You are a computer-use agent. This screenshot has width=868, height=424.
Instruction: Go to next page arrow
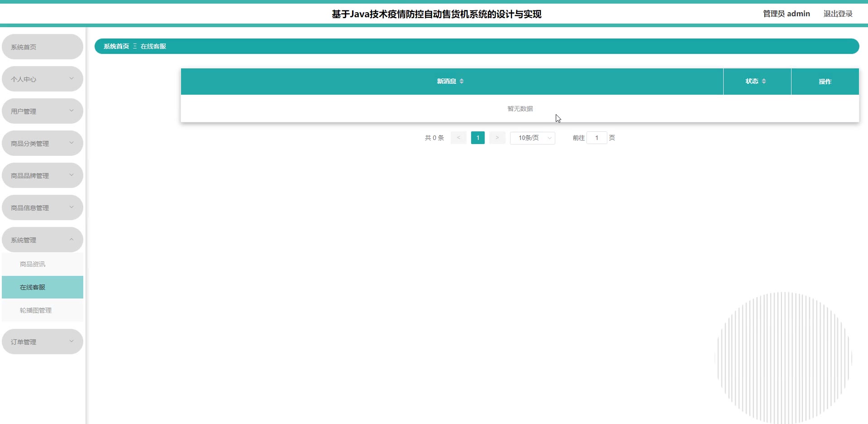coord(497,138)
